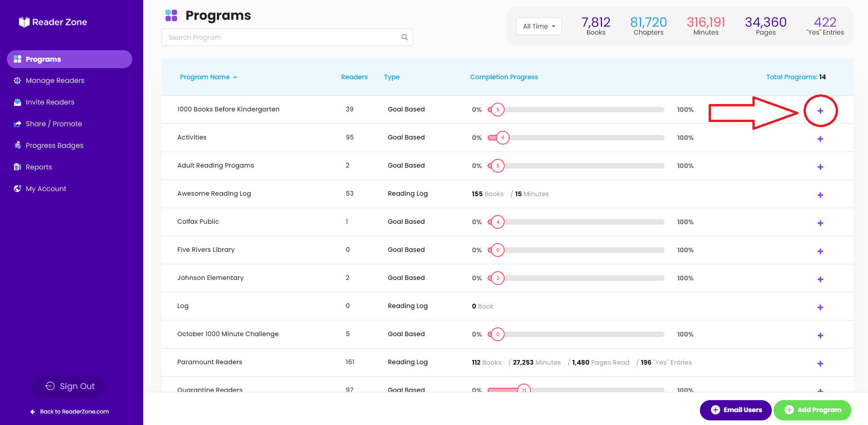Open the Progress Badges icon
The image size is (868, 425).
click(x=17, y=145)
